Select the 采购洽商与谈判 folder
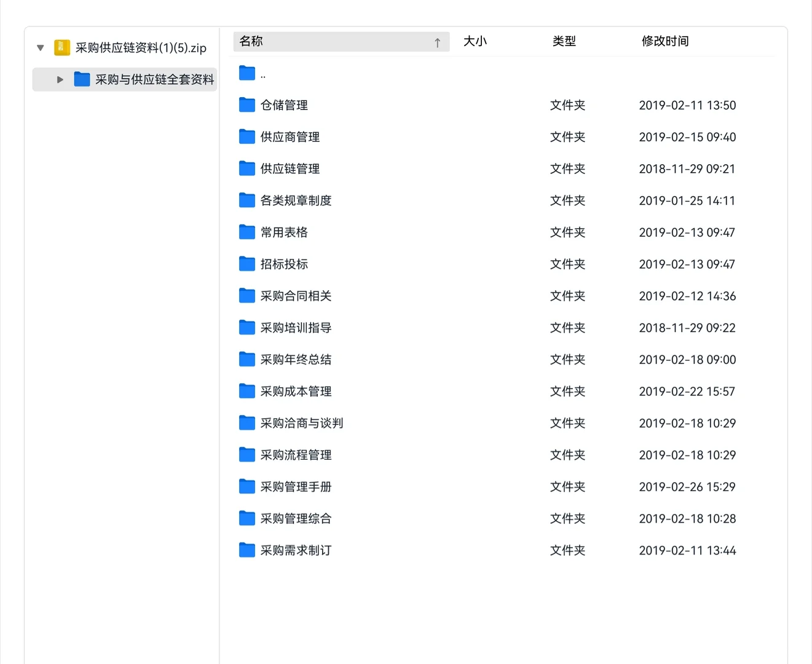Screen dimensions: 812x664 point(301,423)
